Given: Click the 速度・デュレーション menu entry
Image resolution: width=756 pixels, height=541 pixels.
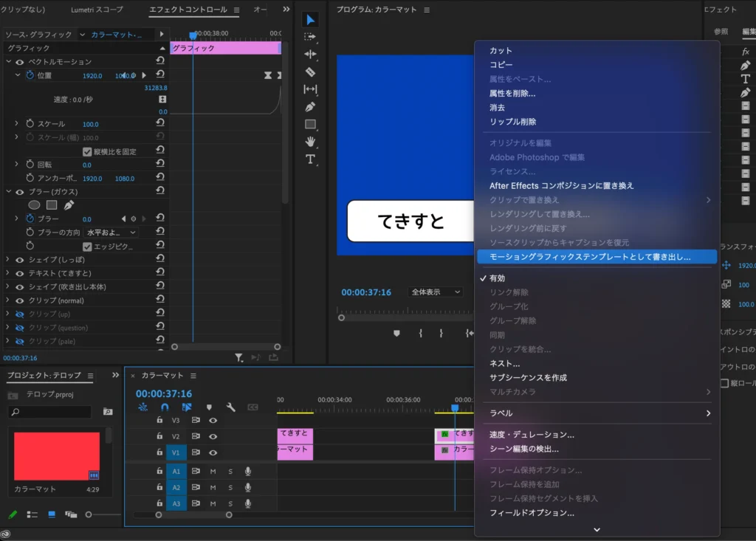Looking at the screenshot, I should (532, 435).
